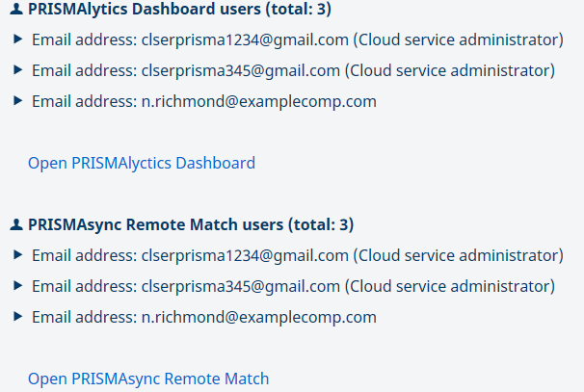The height and width of the screenshot is (392, 584).
Task: Open the PRISMAsync Remote Match link
Action: pyautogui.click(x=148, y=379)
